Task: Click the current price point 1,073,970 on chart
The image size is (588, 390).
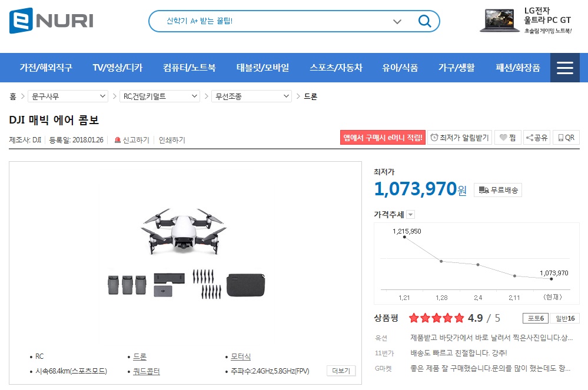Action: 552,279
